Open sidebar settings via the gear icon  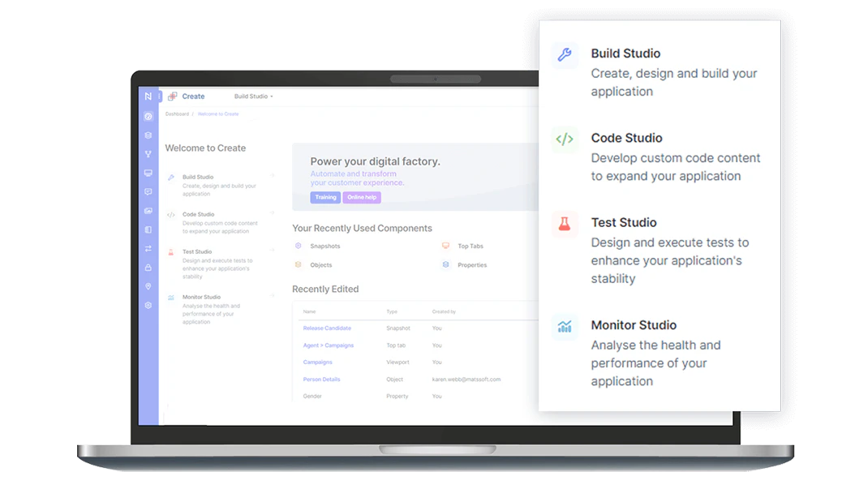pos(148,305)
